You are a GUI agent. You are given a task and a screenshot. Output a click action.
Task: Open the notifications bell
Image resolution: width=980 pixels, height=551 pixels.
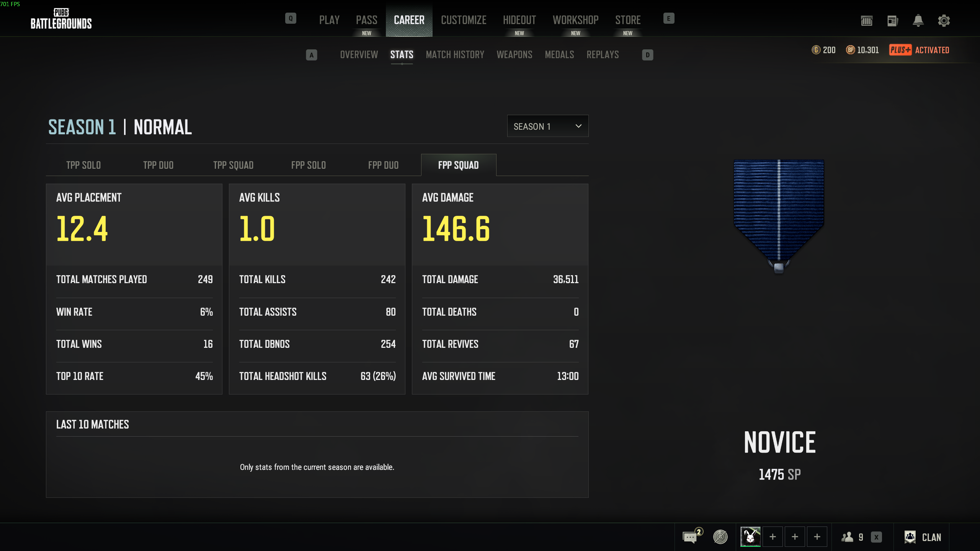point(918,21)
